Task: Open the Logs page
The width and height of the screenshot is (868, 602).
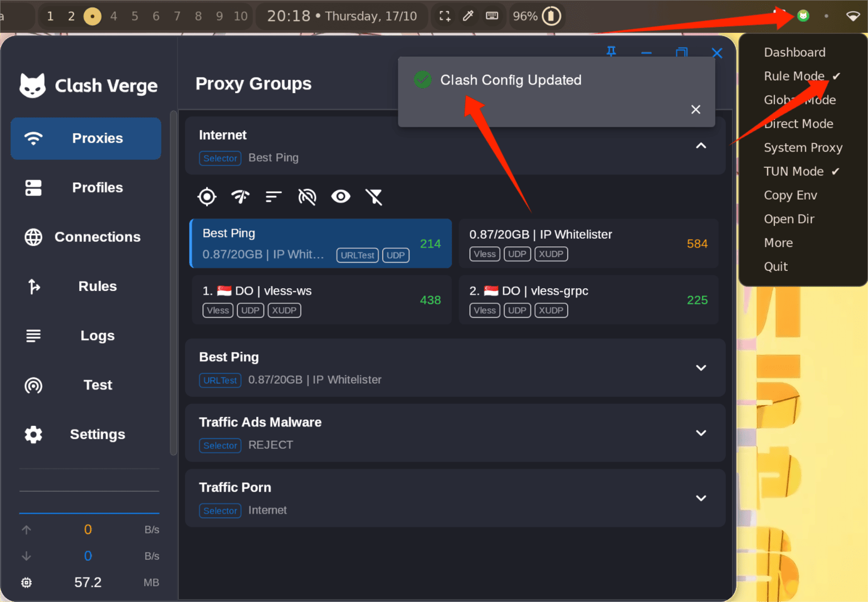Action: tap(86, 336)
